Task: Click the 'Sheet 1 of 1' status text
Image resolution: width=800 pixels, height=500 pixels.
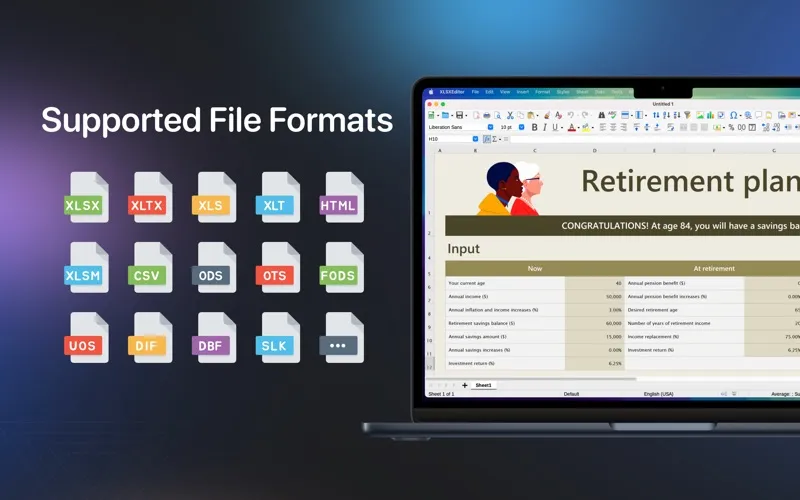Action: pos(441,394)
